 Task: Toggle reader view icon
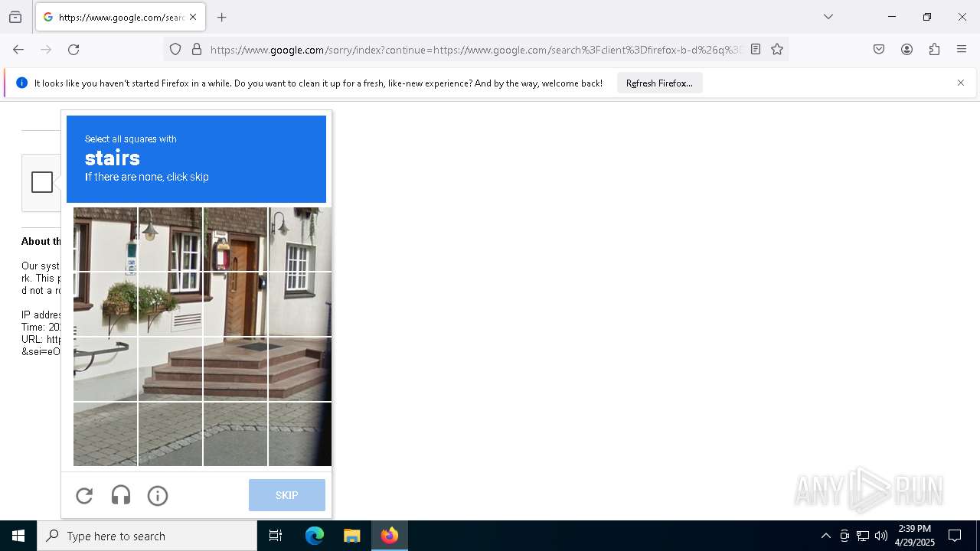756,50
